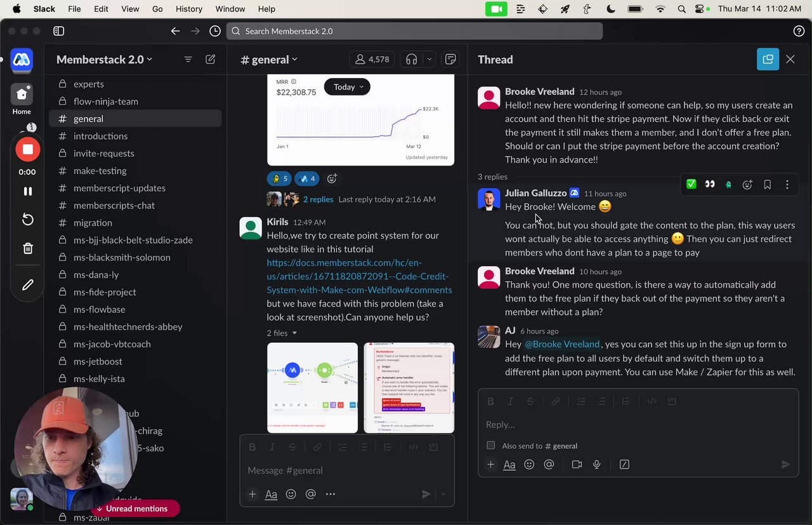Open the ms-flowbase channel
The height and width of the screenshot is (525, 812).
pyautogui.click(x=135, y=309)
